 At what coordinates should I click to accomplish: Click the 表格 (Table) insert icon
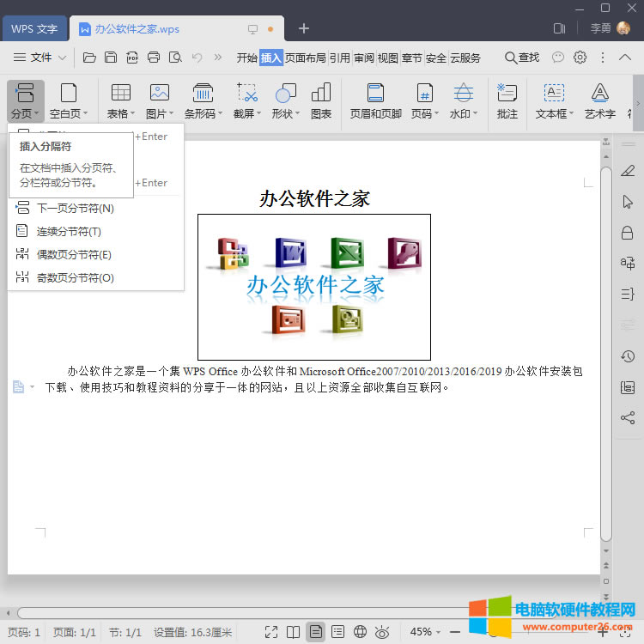(x=121, y=93)
